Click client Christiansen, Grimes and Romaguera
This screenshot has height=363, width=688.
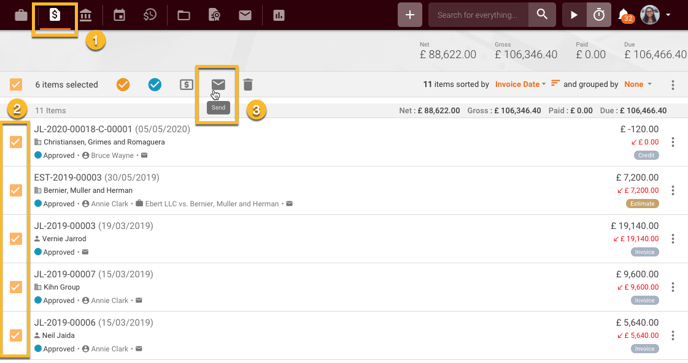pyautogui.click(x=104, y=142)
